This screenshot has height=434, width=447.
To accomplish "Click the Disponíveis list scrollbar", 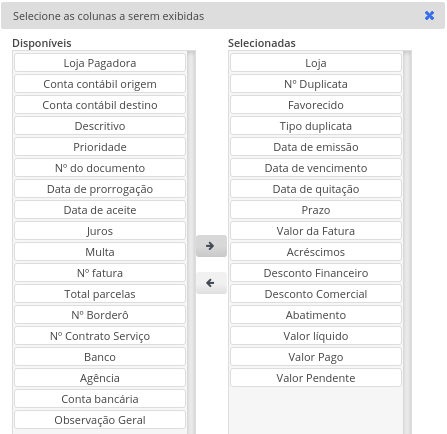I will coord(191,242).
